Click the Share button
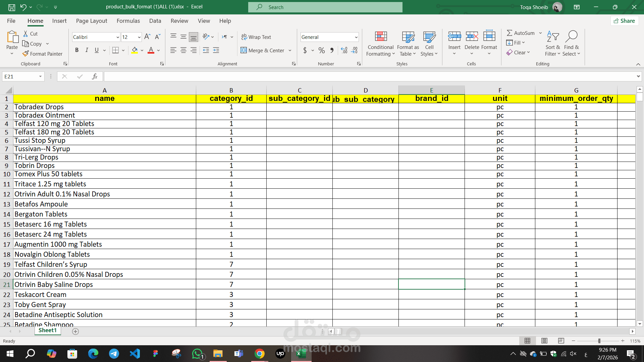644x362 pixels. (624, 21)
